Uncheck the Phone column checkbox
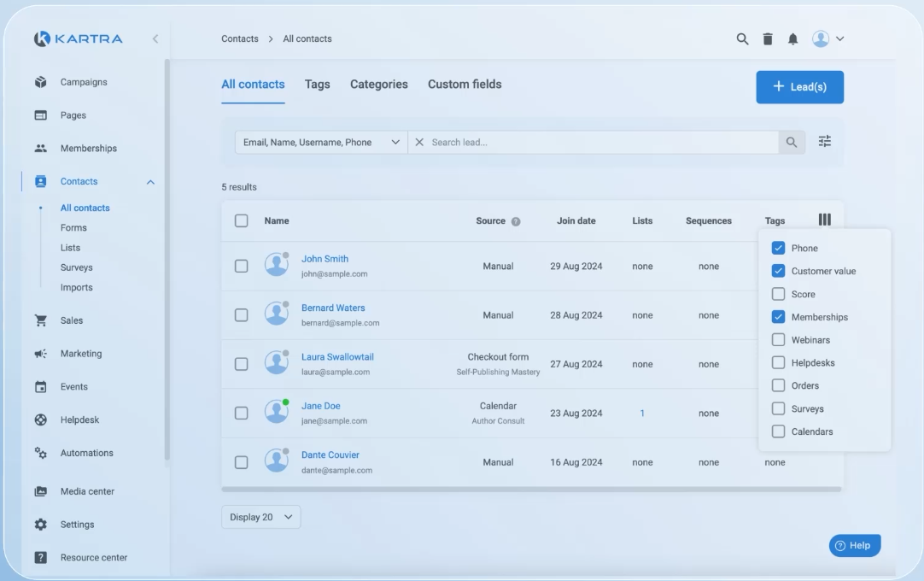The height and width of the screenshot is (581, 924). point(778,248)
